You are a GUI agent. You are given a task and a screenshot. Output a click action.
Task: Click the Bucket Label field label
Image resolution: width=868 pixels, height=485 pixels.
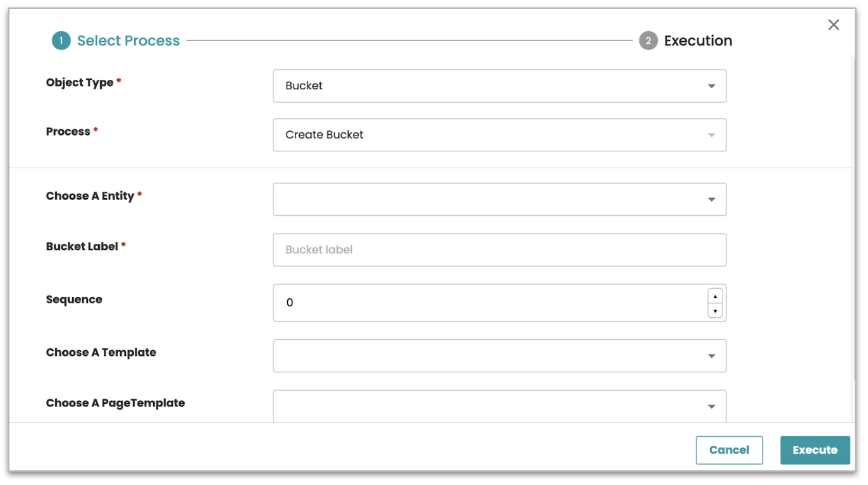coord(82,247)
